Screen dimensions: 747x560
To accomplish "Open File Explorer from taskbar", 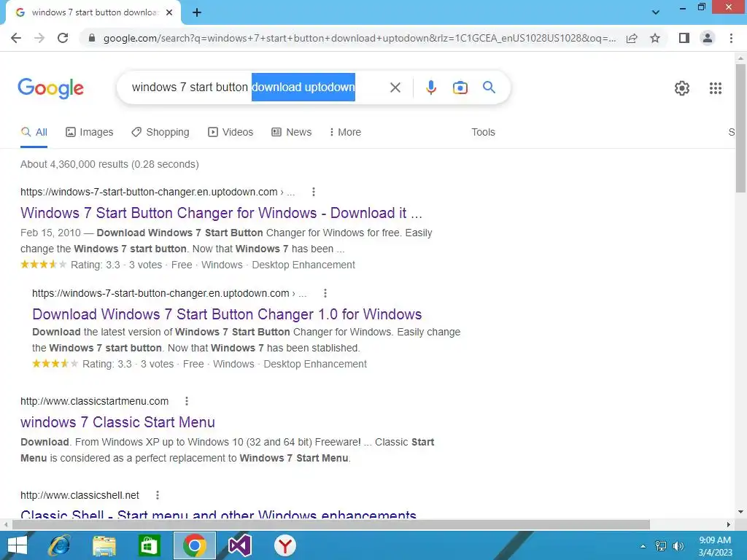I will coord(104,545).
